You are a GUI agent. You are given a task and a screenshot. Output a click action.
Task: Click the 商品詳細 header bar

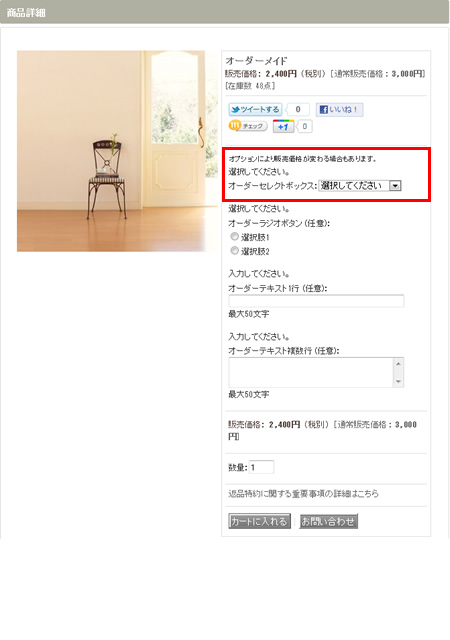pos(225,12)
